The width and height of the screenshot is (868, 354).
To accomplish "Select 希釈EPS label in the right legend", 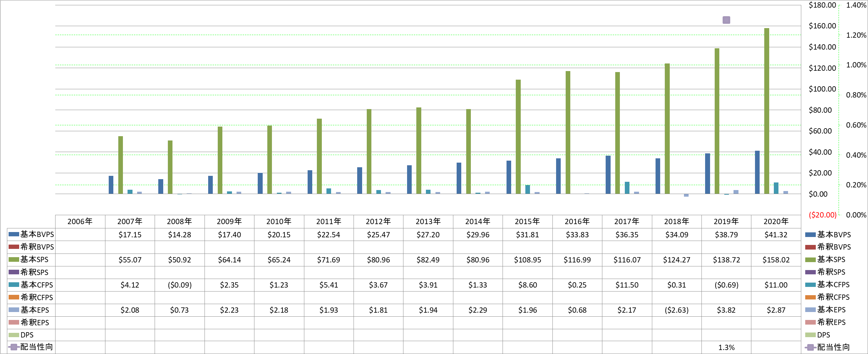I will 831,322.
